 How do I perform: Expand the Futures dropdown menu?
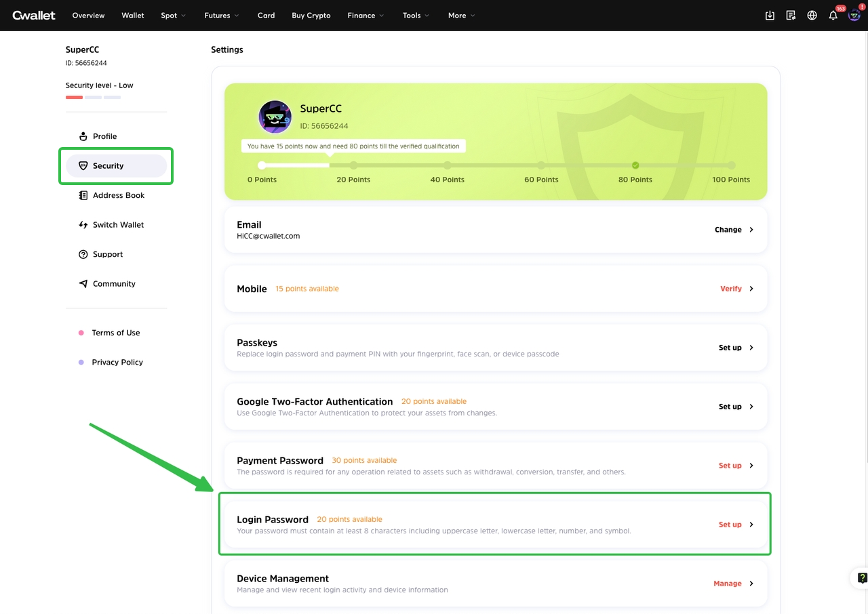click(221, 16)
